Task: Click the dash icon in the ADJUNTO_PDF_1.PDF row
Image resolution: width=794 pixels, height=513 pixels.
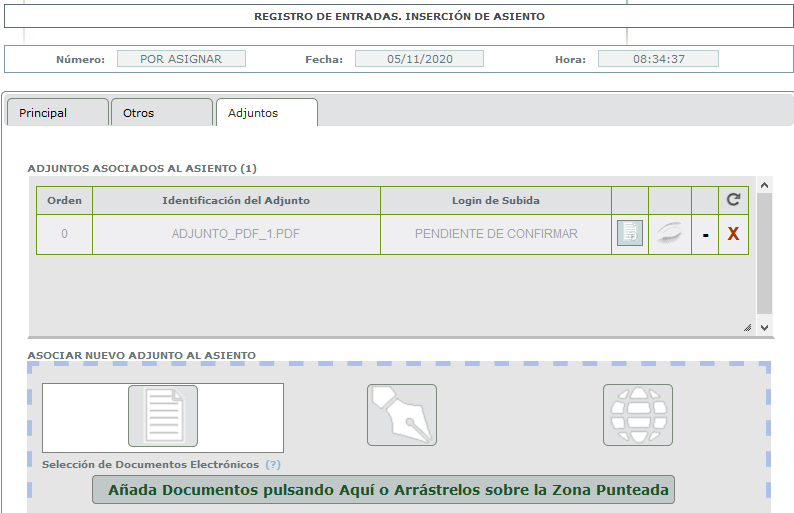Action: click(705, 235)
